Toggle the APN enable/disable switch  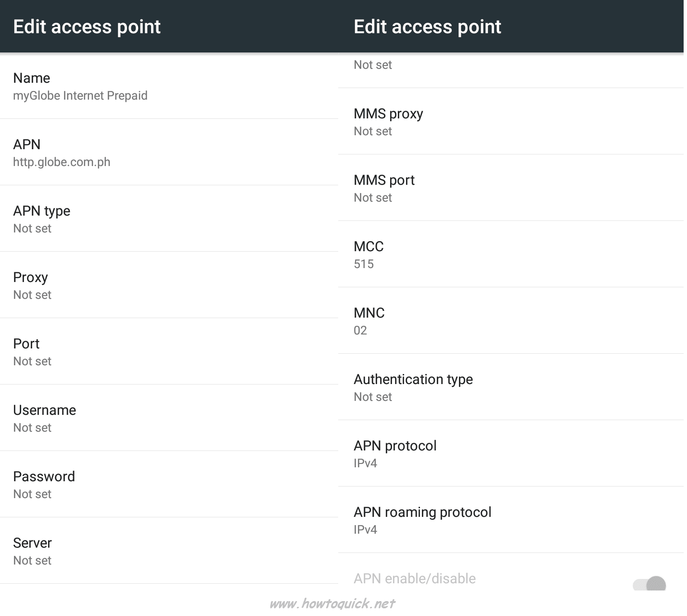[649, 584]
